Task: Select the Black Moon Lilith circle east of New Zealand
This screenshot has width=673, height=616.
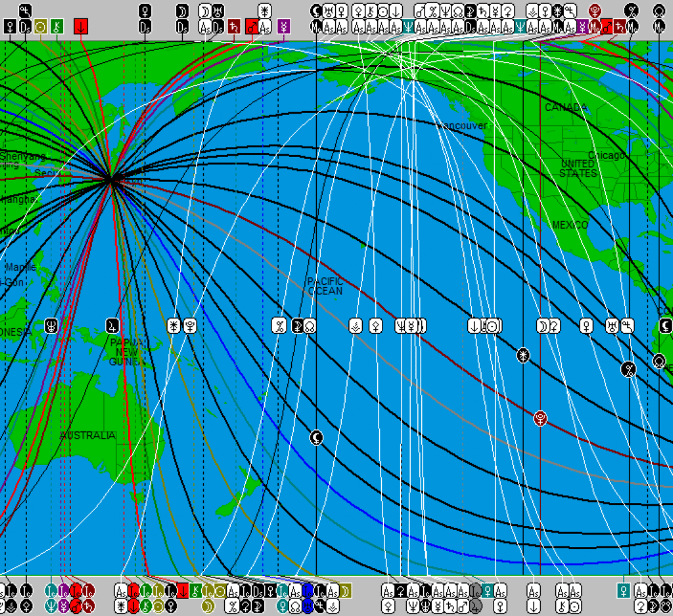Action: coord(317,437)
